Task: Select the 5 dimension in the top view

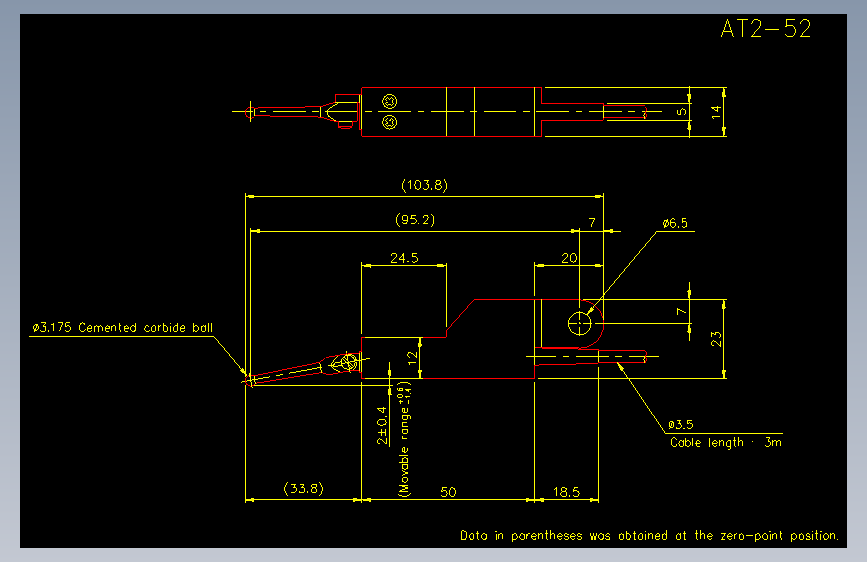Action: coord(682,112)
